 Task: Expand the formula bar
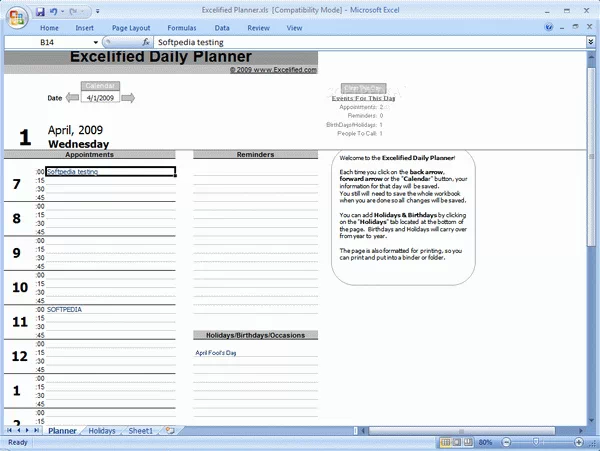[591, 42]
